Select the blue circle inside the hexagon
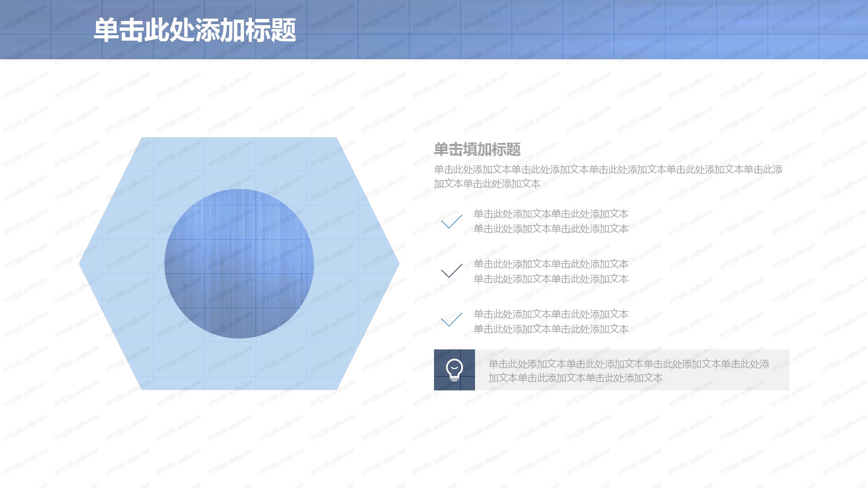868x488 pixels. coord(239,264)
